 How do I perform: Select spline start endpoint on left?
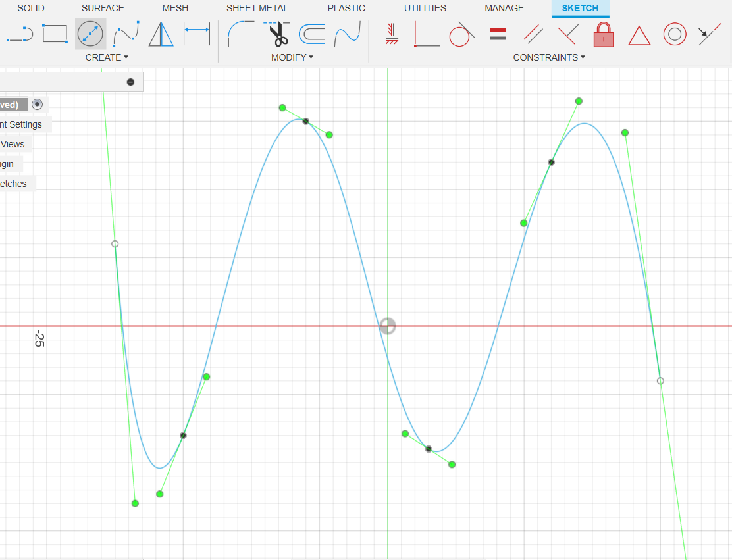(x=115, y=244)
